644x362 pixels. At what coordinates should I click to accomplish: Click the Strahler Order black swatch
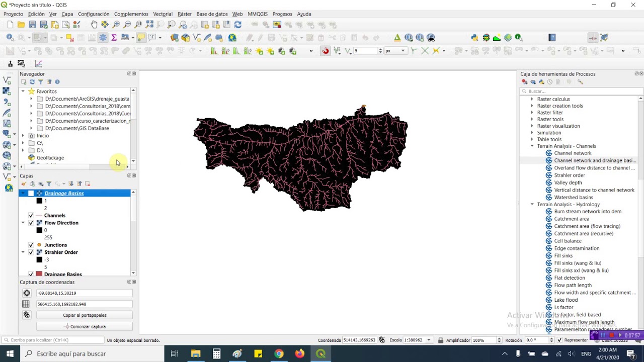coord(39,260)
